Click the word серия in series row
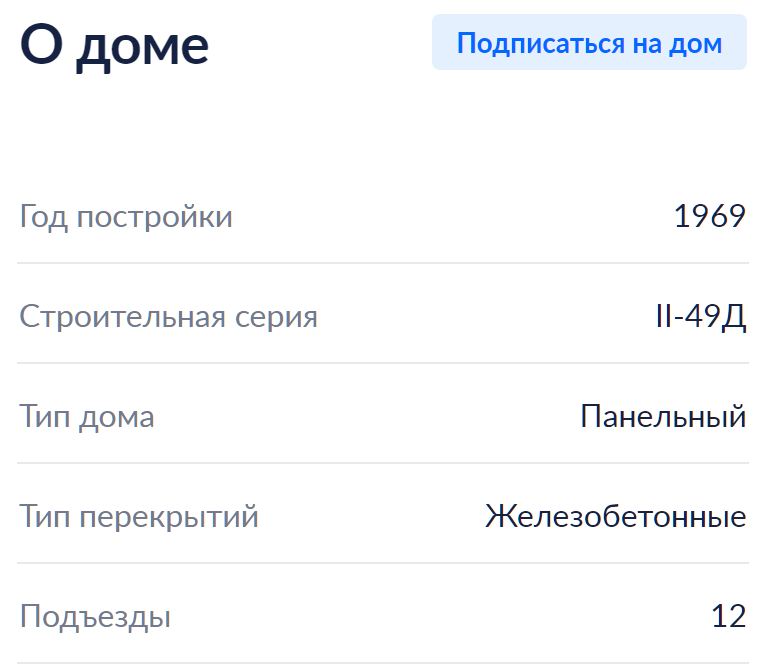 (x=276, y=317)
